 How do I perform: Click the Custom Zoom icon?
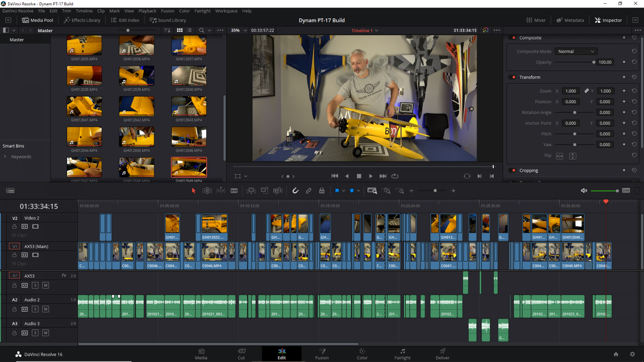click(x=400, y=190)
